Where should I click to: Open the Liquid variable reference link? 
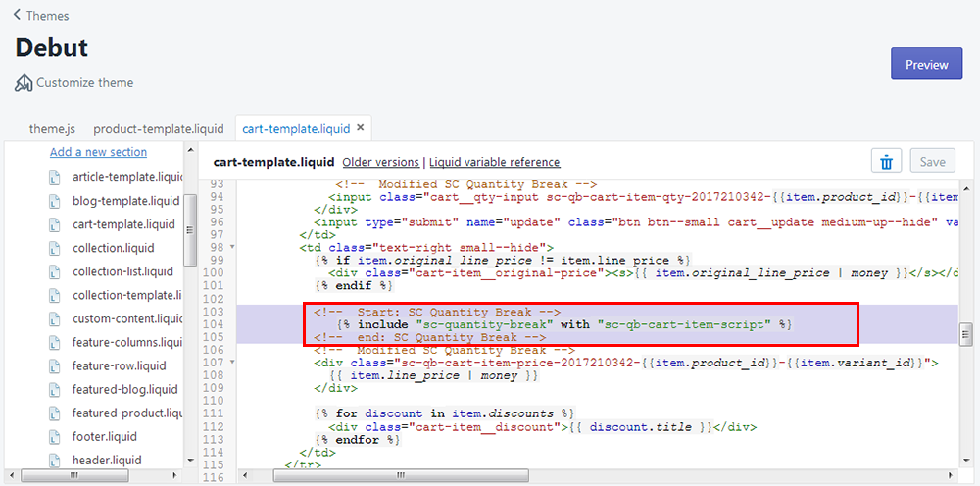[494, 162]
